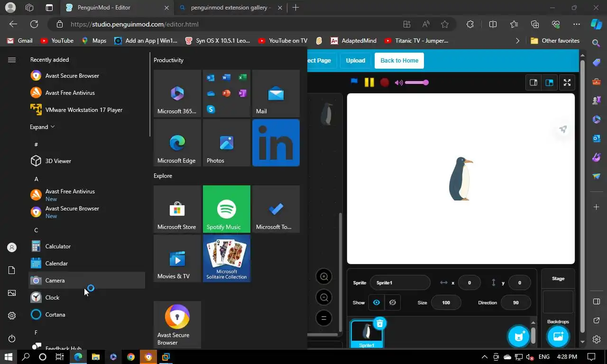This screenshot has width=607, height=364.
Task: Open Avast Secure Browser tile
Action: pyautogui.click(x=177, y=325)
